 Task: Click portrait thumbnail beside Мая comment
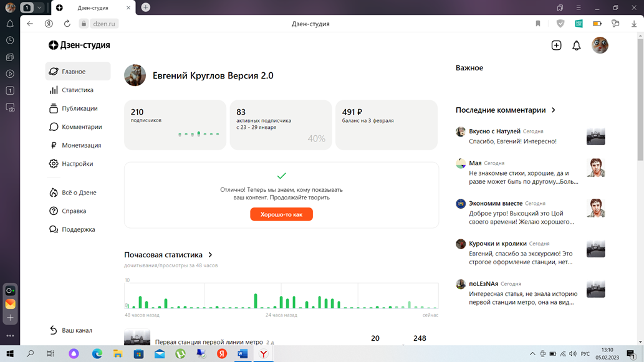click(595, 168)
